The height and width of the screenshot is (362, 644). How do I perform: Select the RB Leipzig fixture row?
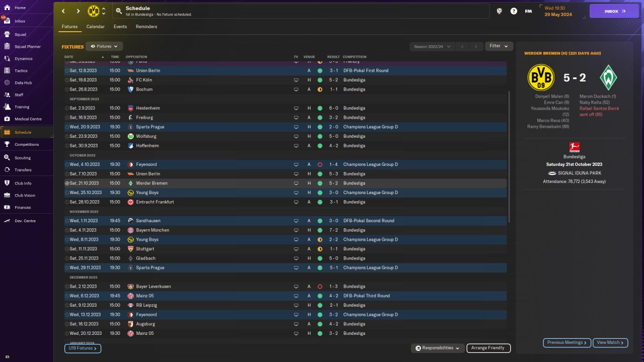point(285,305)
